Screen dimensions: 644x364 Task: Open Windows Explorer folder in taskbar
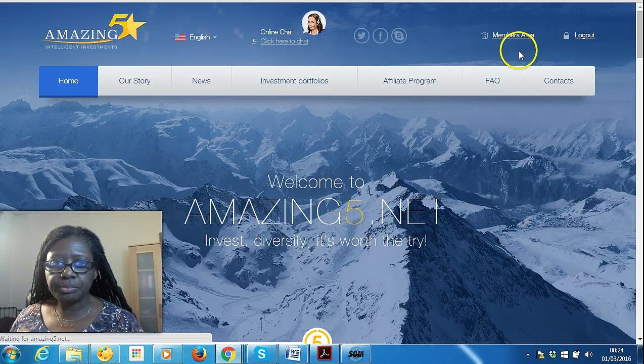click(74, 354)
